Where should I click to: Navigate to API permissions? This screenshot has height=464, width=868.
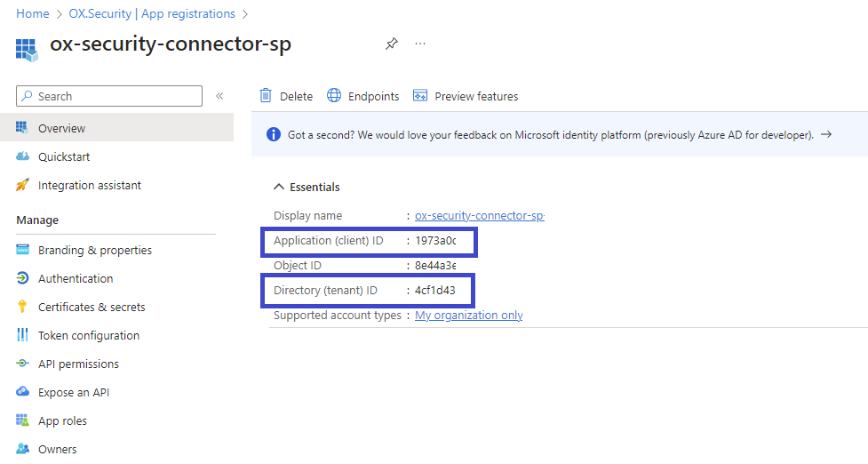pos(78,364)
